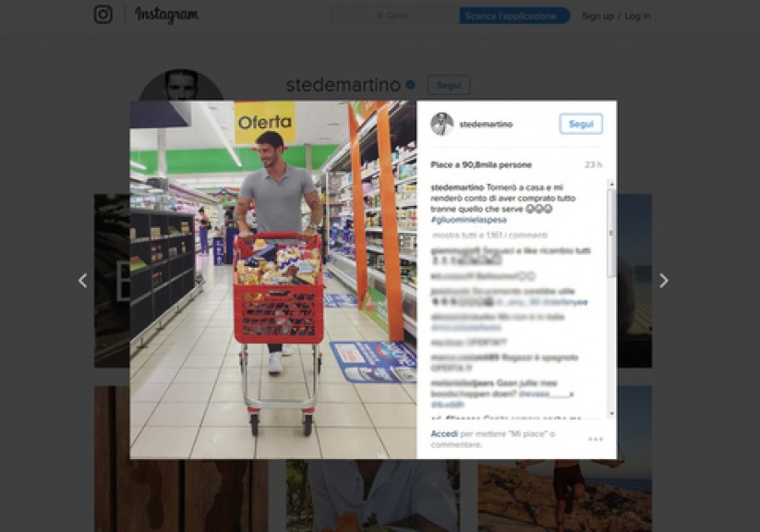Click Segui button in post panel
The width and height of the screenshot is (760, 532).
point(581,124)
